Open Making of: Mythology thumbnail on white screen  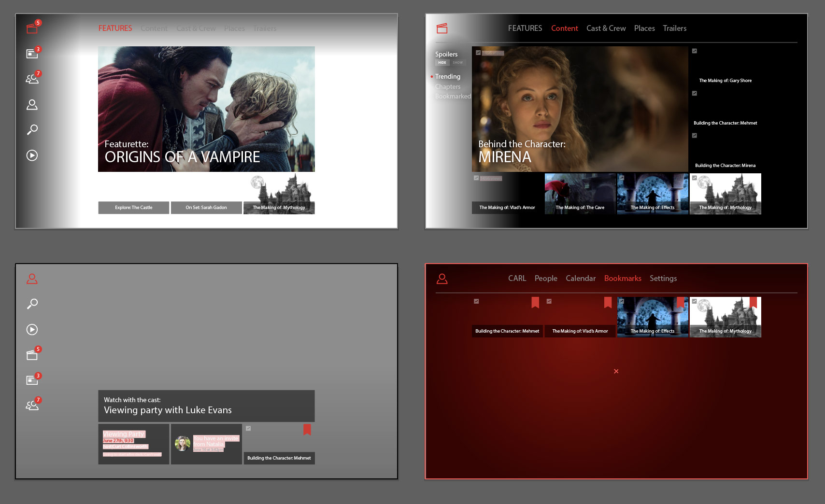tap(279, 194)
